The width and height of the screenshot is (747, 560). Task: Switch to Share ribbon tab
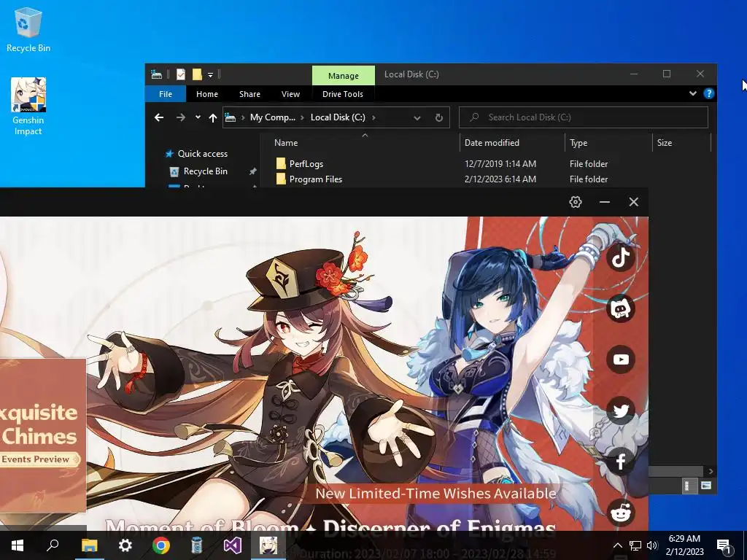click(x=249, y=94)
